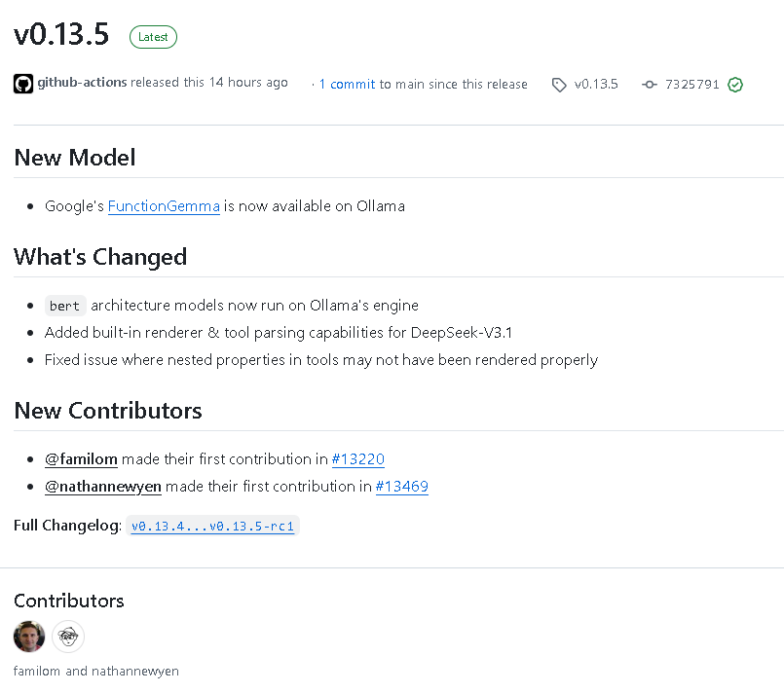This screenshot has height=693, width=784.
Task: Click familom's contributor avatar
Action: click(x=29, y=637)
